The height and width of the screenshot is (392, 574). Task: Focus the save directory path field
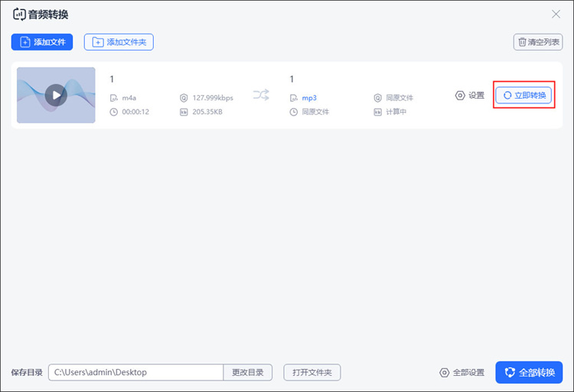[135, 373]
